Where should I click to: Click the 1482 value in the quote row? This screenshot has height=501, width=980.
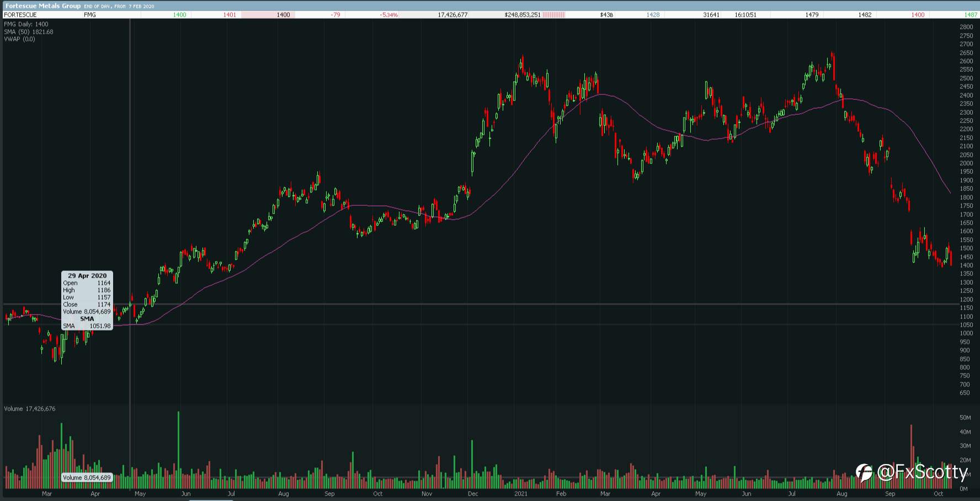[x=865, y=15]
